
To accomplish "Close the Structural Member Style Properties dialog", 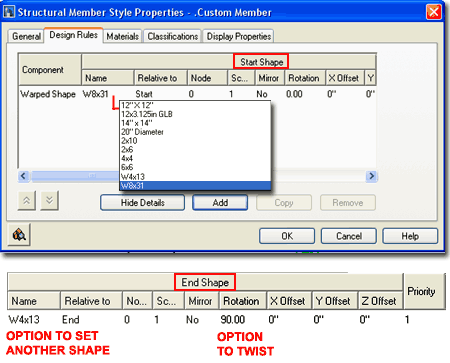I will tap(434, 12).
